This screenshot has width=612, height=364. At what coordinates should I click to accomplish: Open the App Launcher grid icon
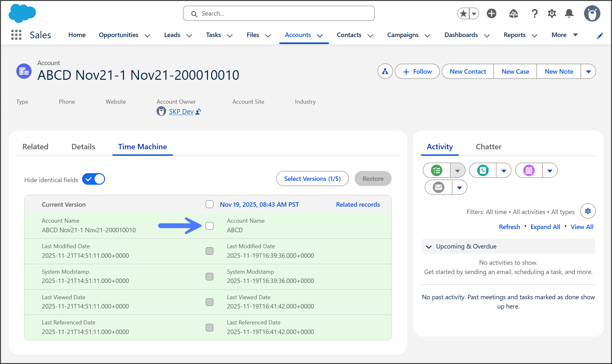point(16,35)
